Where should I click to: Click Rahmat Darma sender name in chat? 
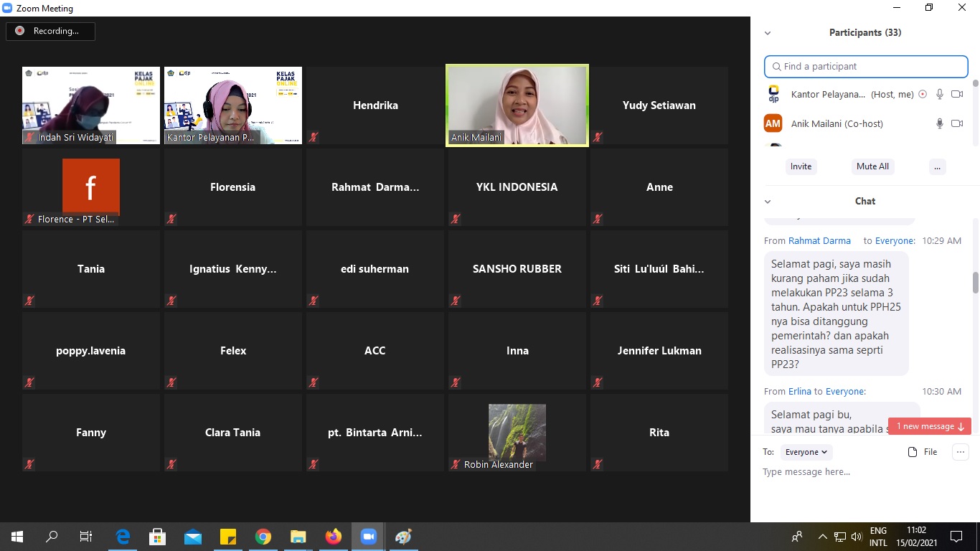point(819,241)
